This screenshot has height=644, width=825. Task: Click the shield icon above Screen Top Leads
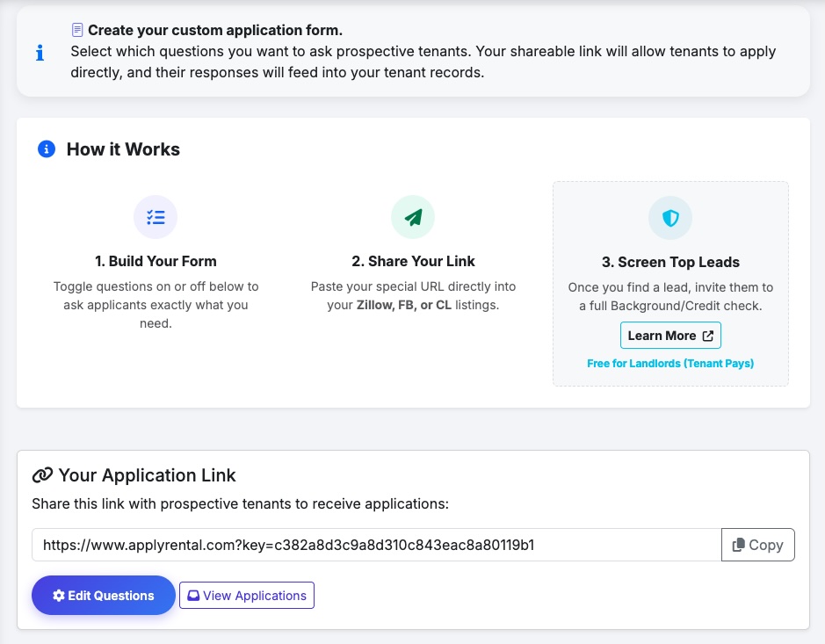coord(670,218)
